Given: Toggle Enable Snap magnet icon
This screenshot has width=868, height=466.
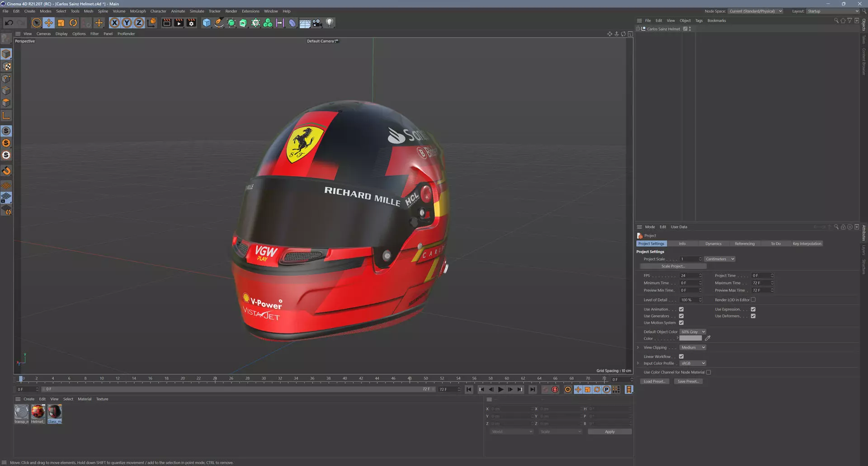Looking at the screenshot, I should 6,171.
